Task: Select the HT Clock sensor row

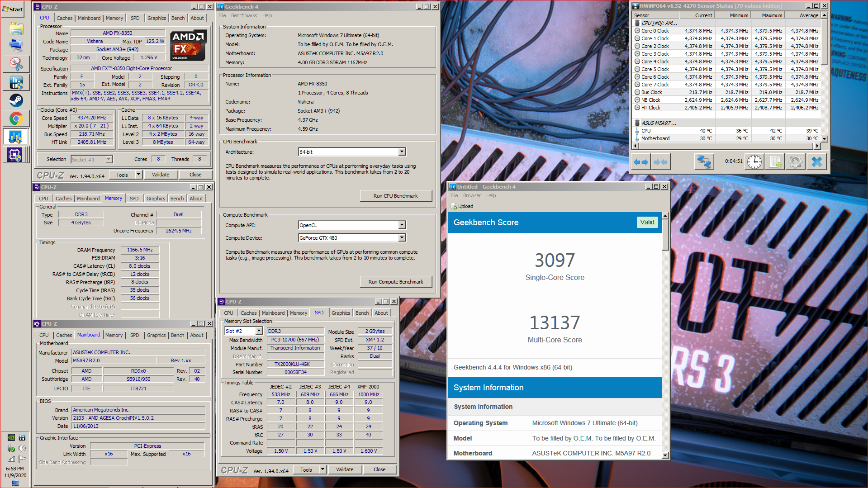Action: [726, 108]
